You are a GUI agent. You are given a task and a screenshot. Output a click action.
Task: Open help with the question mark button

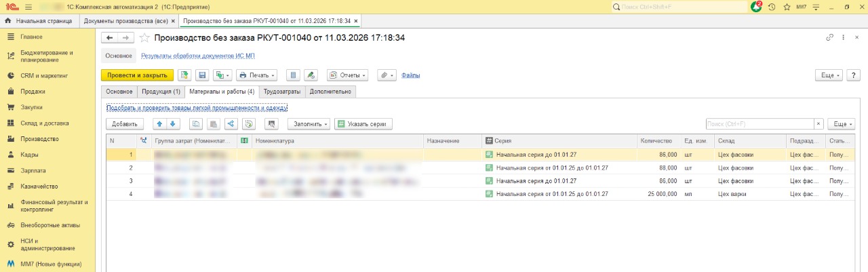[x=853, y=75]
